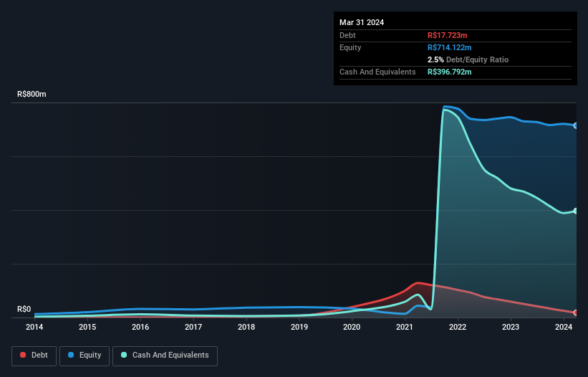The image size is (588, 377).
Task: Click the blue Equity legend dot
Action: coord(71,355)
